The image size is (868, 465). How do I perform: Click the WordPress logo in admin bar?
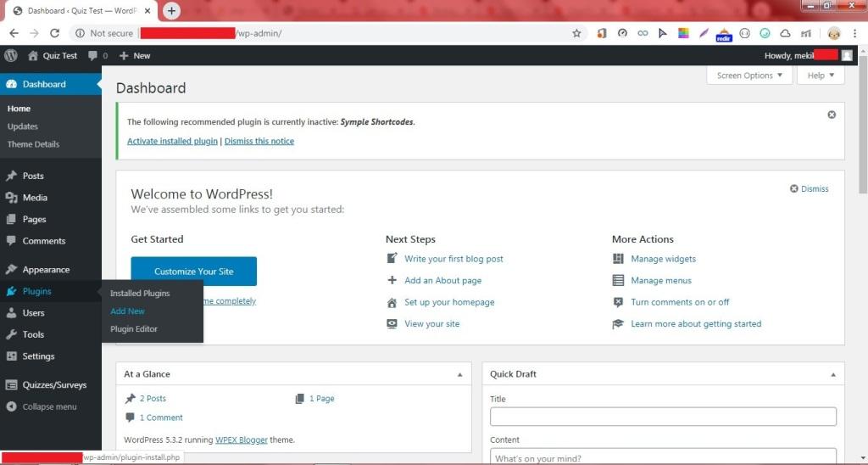pos(11,55)
